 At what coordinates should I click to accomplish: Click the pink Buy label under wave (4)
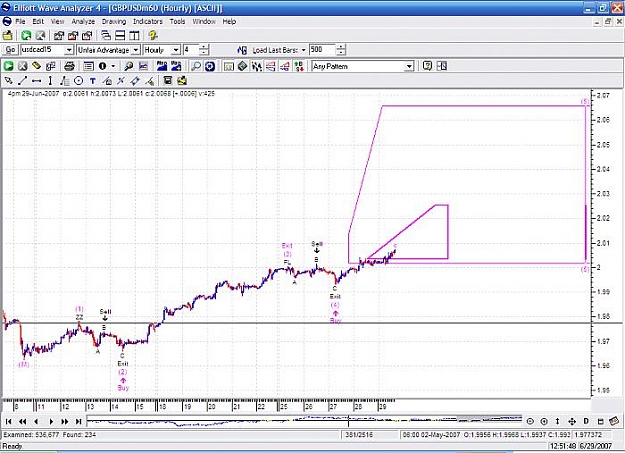(336, 321)
